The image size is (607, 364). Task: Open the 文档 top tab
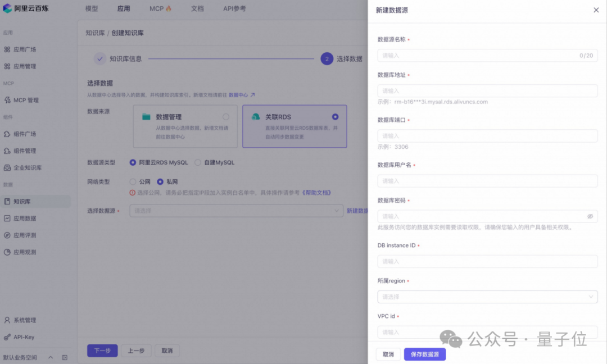coord(197,8)
